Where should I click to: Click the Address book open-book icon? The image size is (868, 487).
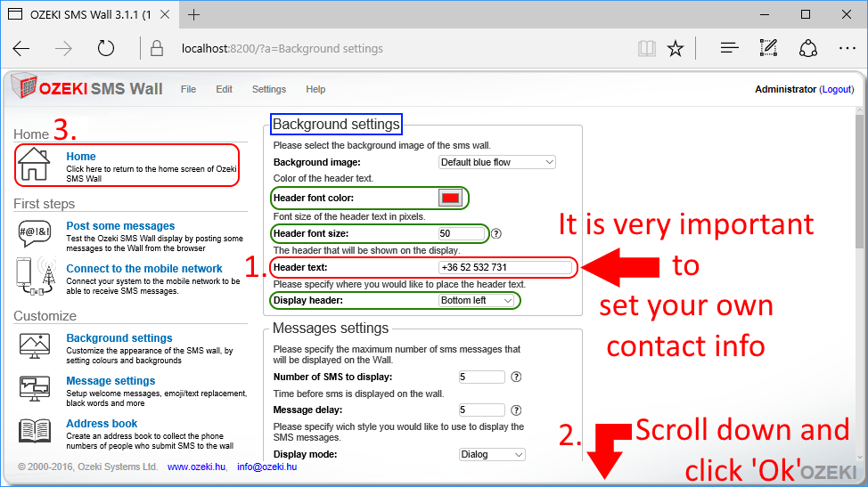[35, 431]
